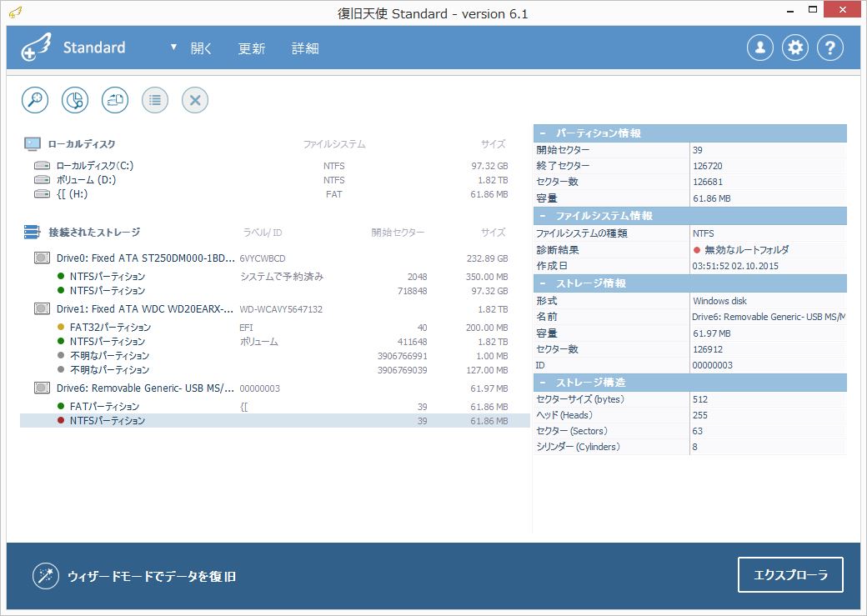Click the 作成日 value 03:51:52 02.10.2015

coord(735,266)
